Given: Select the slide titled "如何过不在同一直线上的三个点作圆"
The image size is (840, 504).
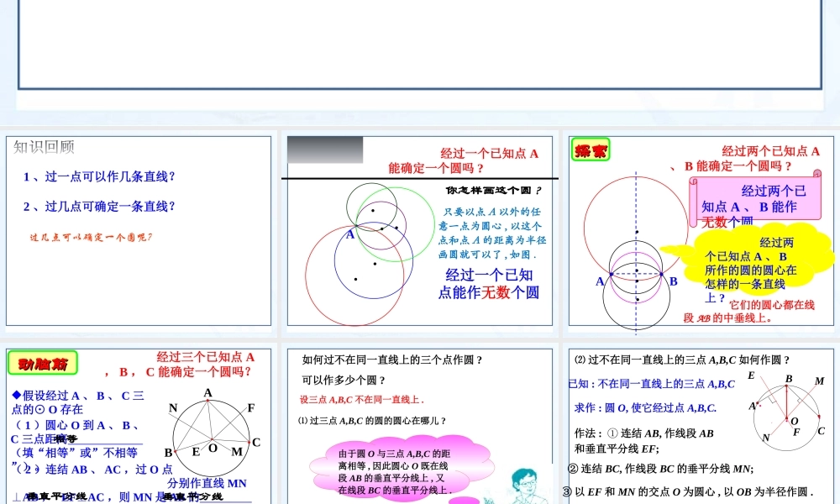Looking at the screenshot, I should 420,420.
